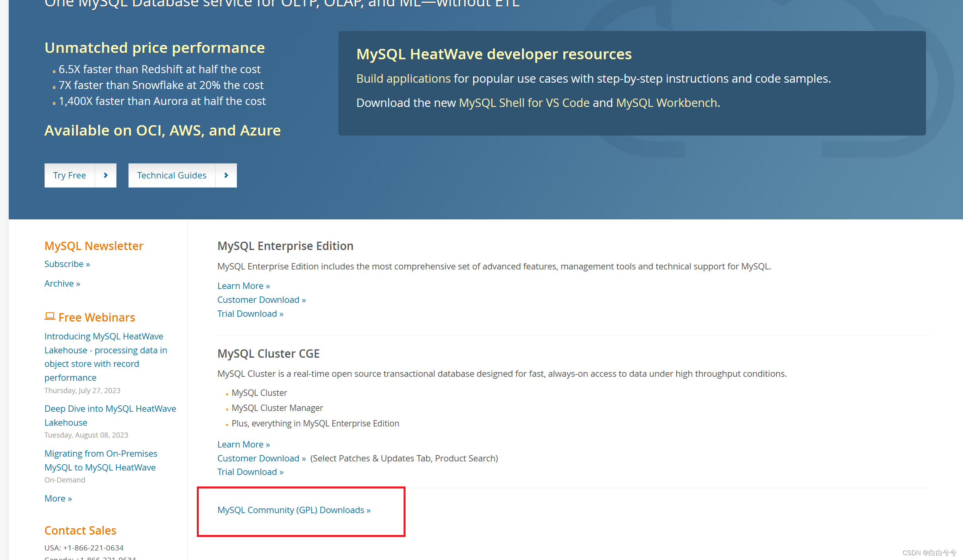The image size is (963, 560).
Task: Click Customer Download under MySQL Enterprise Edition
Action: click(x=261, y=299)
